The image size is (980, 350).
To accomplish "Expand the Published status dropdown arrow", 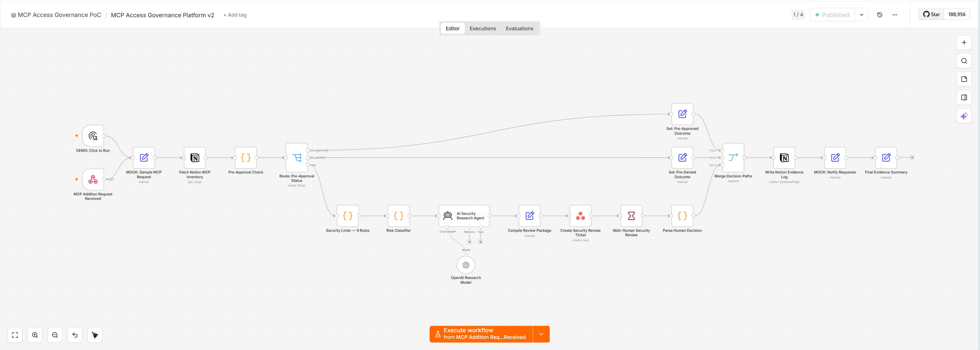I will (x=861, y=15).
